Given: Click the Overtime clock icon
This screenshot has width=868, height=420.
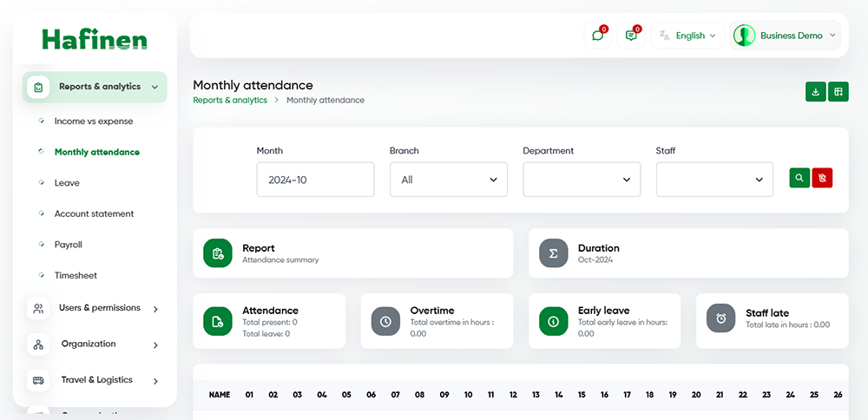Looking at the screenshot, I should (385, 321).
